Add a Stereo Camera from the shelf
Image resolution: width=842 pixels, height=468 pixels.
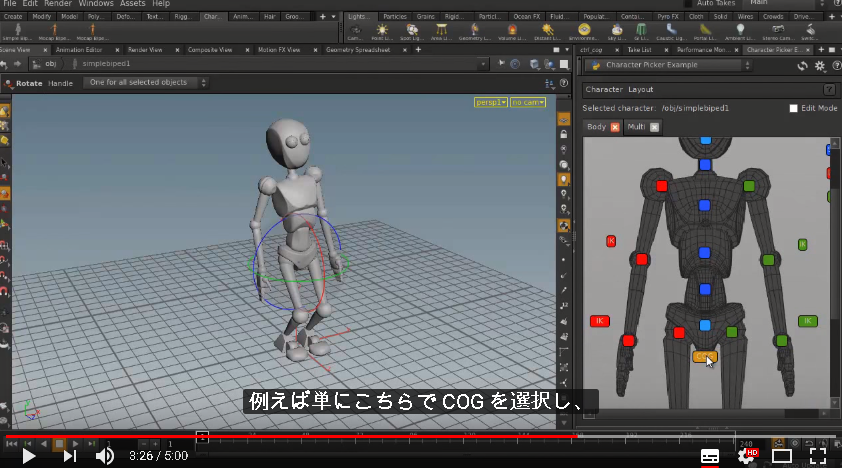point(778,32)
